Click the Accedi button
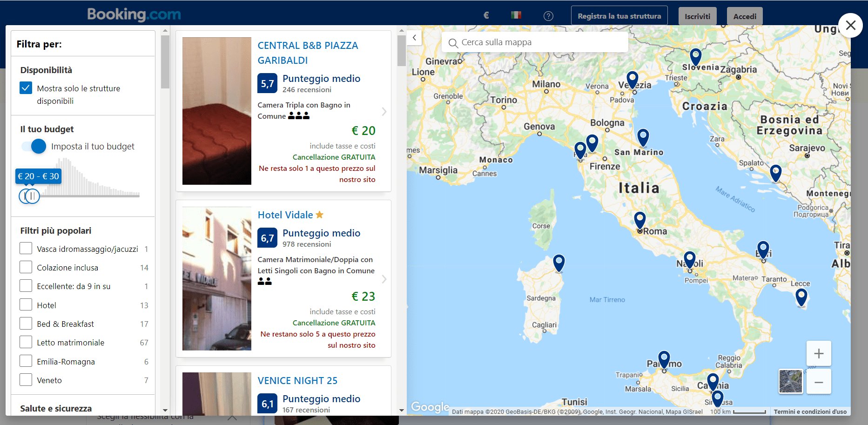 click(745, 16)
